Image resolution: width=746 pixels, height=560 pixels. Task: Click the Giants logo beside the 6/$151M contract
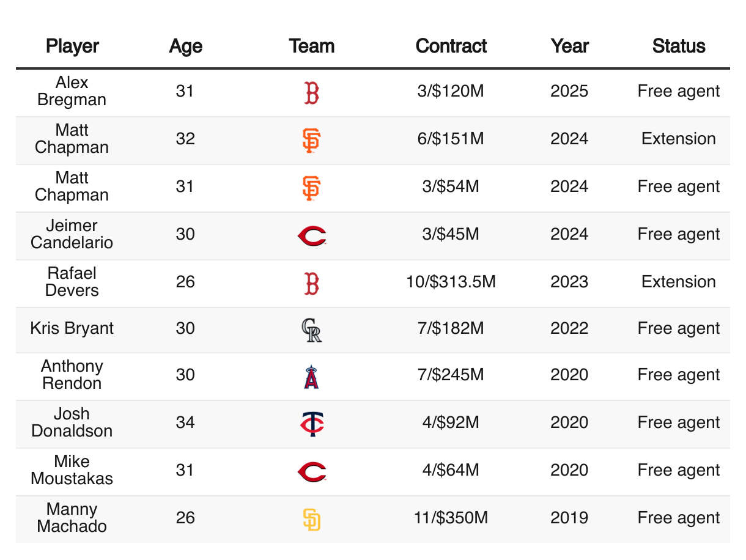point(311,140)
